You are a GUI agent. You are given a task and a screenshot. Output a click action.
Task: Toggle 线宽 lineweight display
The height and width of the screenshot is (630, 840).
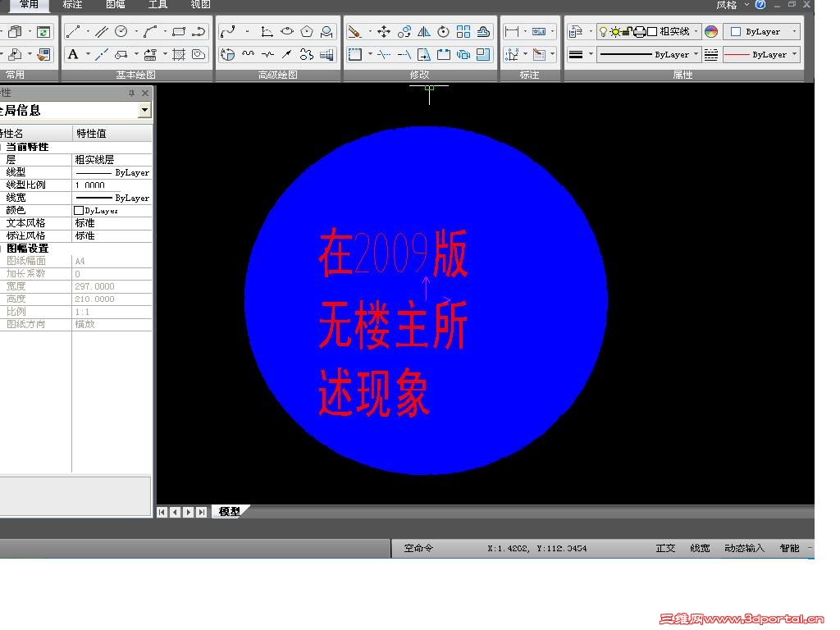tap(700, 548)
